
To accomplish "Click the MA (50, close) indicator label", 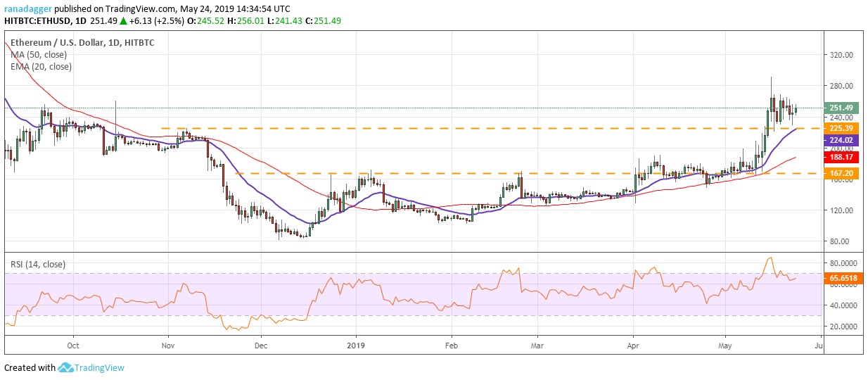I will (x=40, y=55).
